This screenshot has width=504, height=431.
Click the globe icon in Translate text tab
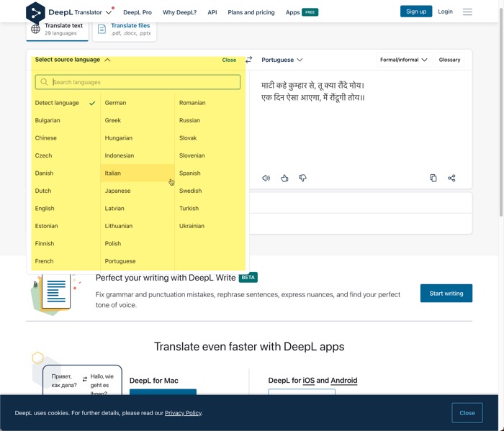coord(35,30)
